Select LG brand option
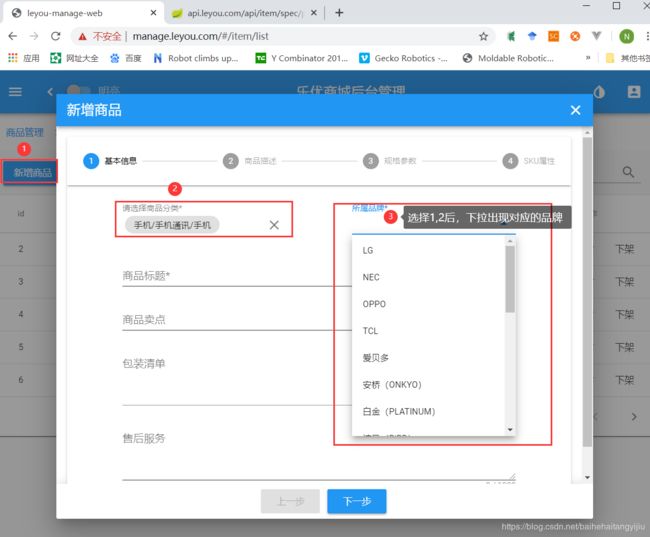The height and width of the screenshot is (537, 650). 428,250
